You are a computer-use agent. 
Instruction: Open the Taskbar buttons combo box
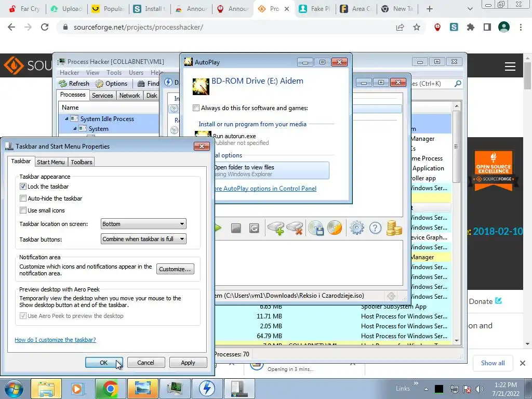[x=143, y=239]
